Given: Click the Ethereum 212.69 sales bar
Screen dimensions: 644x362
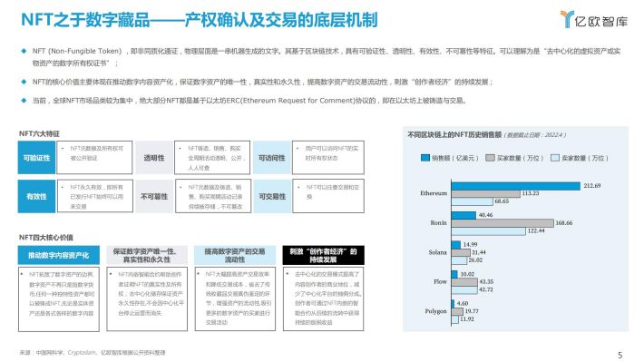Looking at the screenshot, I should point(516,186).
